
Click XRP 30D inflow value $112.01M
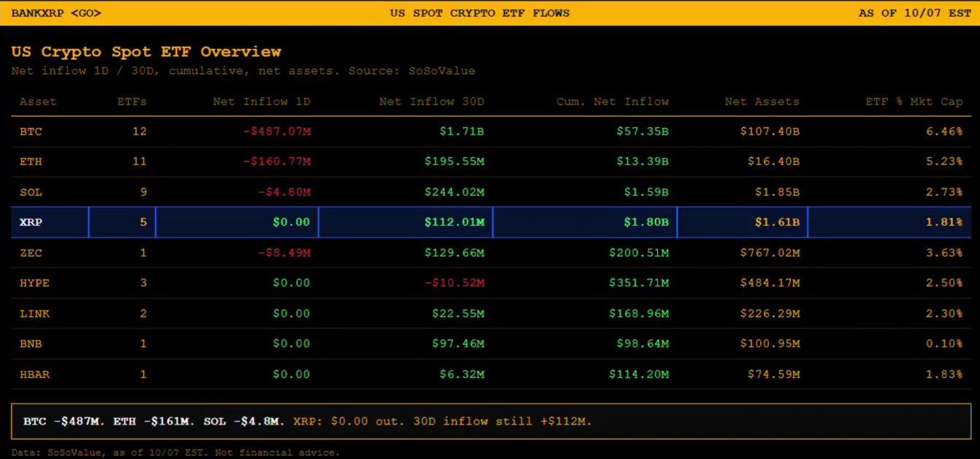point(454,222)
